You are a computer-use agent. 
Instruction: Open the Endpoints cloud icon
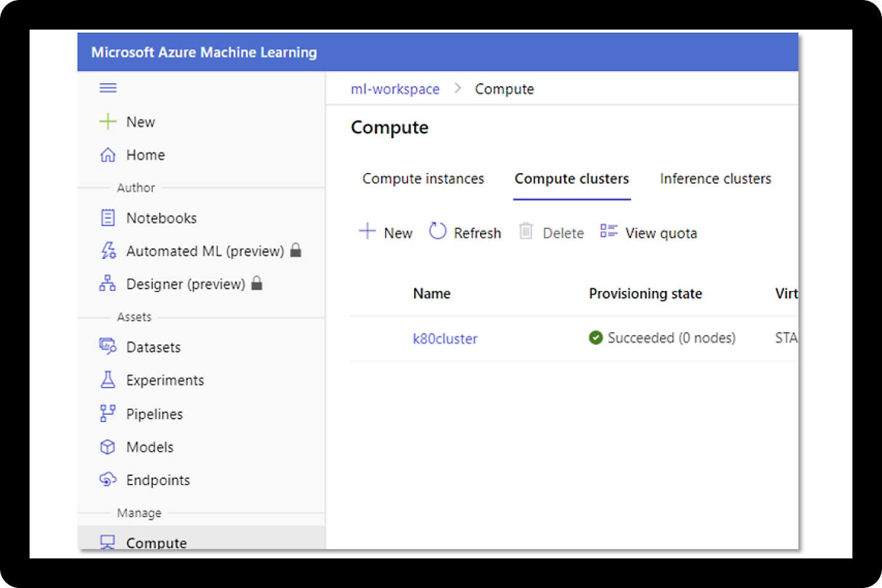point(108,480)
